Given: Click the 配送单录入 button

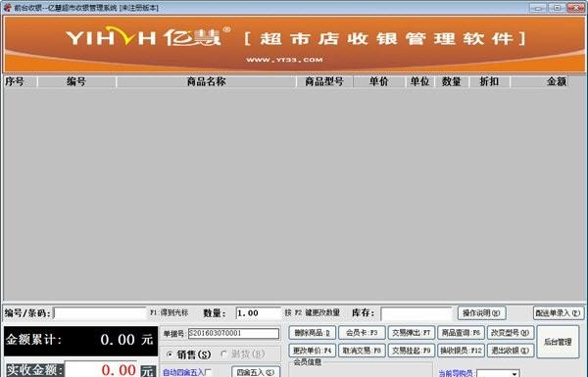Looking at the screenshot, I should (x=559, y=313).
